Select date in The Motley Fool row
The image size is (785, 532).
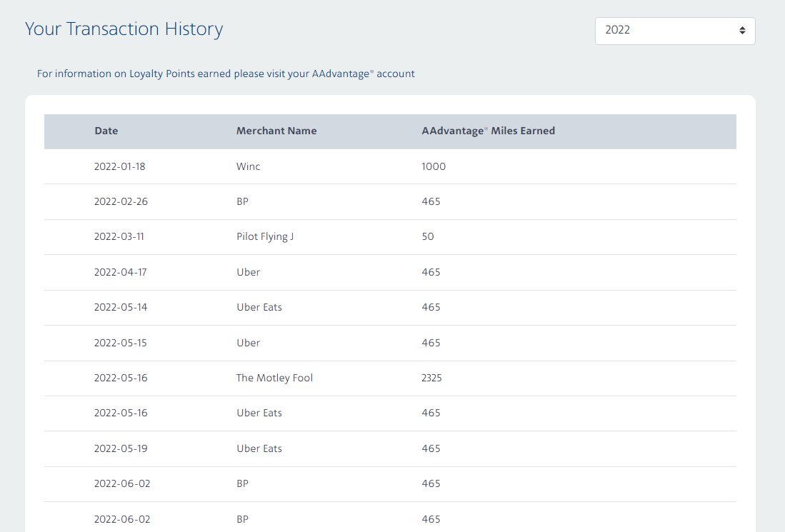click(121, 378)
